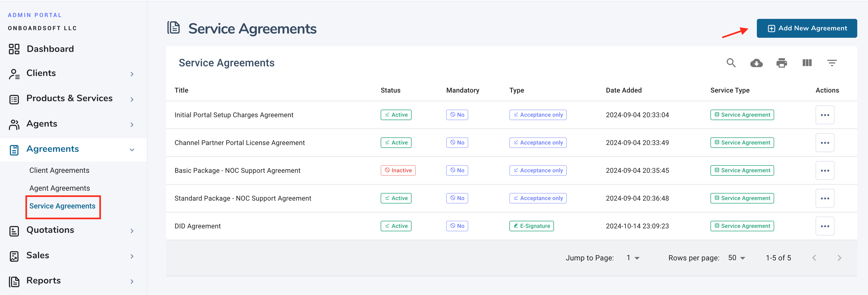Click the Agreements book icon in sidebar

tap(14, 149)
